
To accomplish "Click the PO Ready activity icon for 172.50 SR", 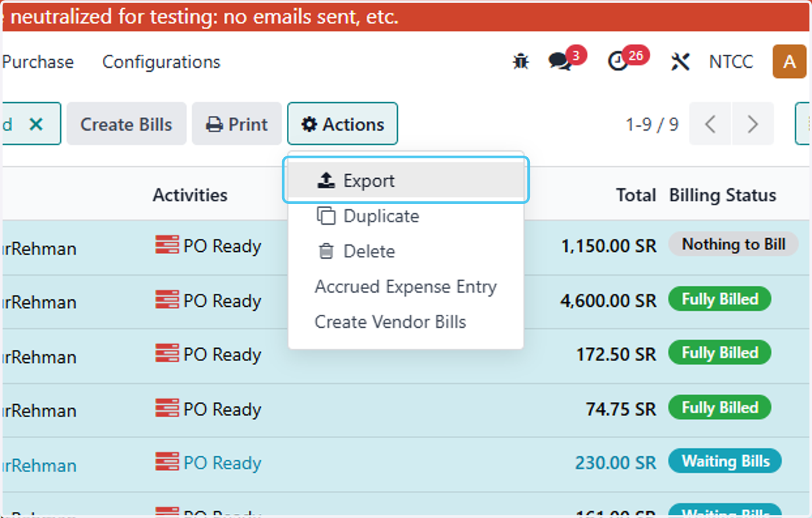I will pyautogui.click(x=167, y=353).
